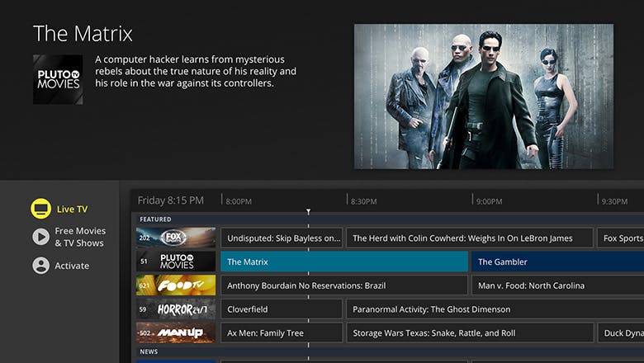Click the NEWS category header
644x363 pixels.
point(149,352)
